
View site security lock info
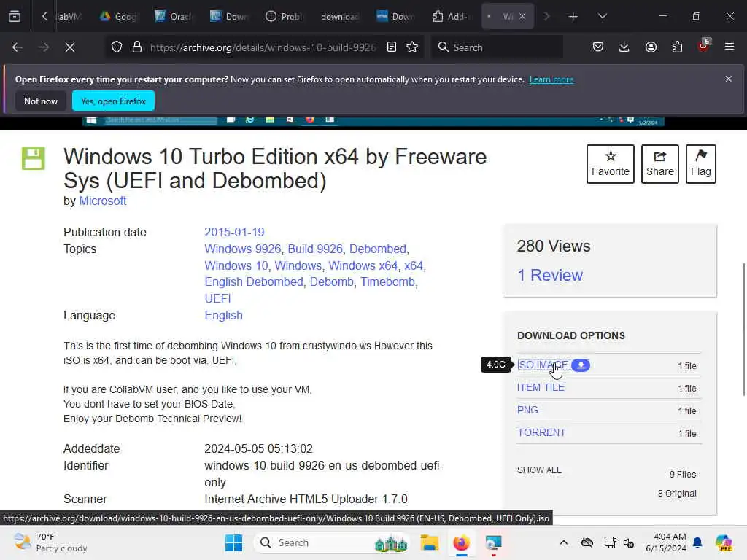click(137, 47)
